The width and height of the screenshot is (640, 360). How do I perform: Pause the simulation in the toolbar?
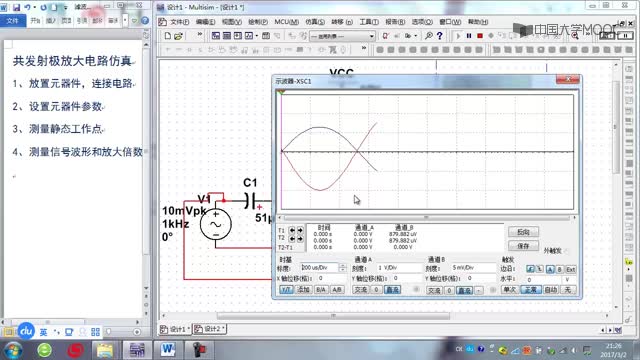pos(469,36)
